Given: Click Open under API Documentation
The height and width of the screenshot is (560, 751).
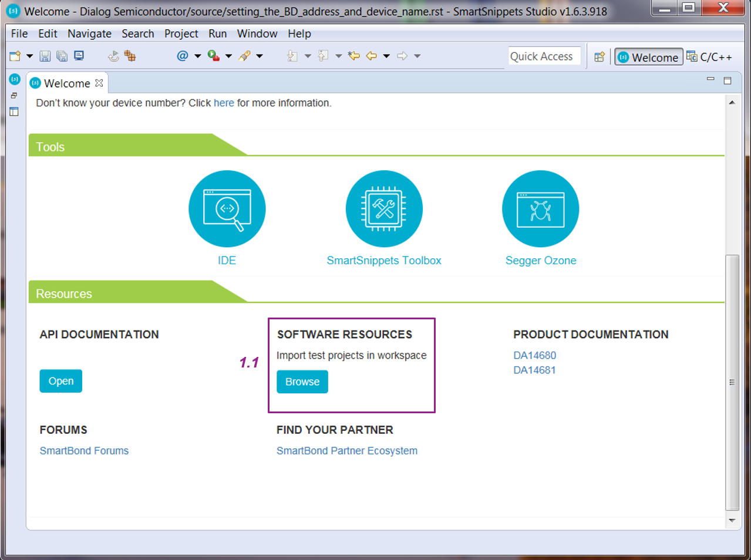Looking at the screenshot, I should (61, 381).
